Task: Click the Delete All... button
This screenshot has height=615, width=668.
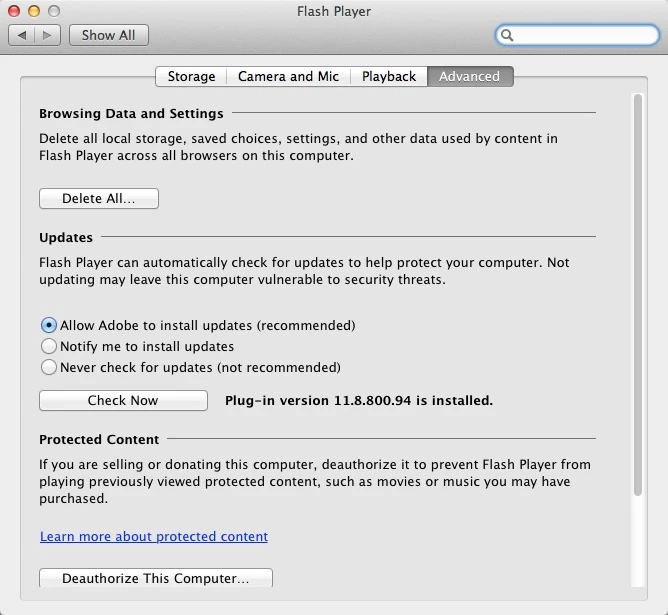Action: pos(99,198)
